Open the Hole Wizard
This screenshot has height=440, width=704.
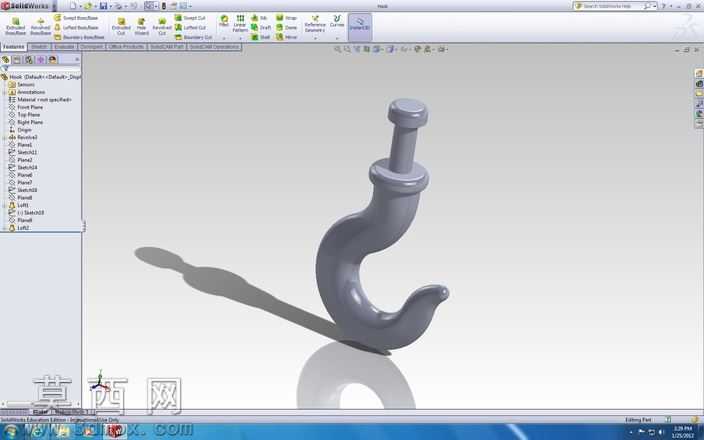[141, 26]
